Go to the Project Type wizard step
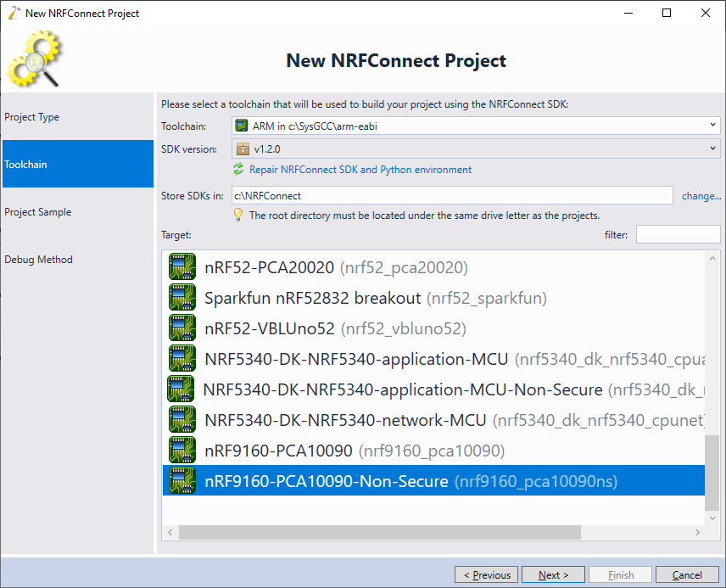The height and width of the screenshot is (588, 726). 78,117
